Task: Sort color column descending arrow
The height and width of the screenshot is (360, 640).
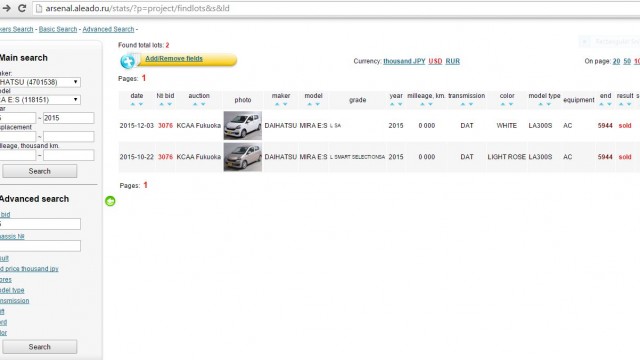Action: click(511, 104)
